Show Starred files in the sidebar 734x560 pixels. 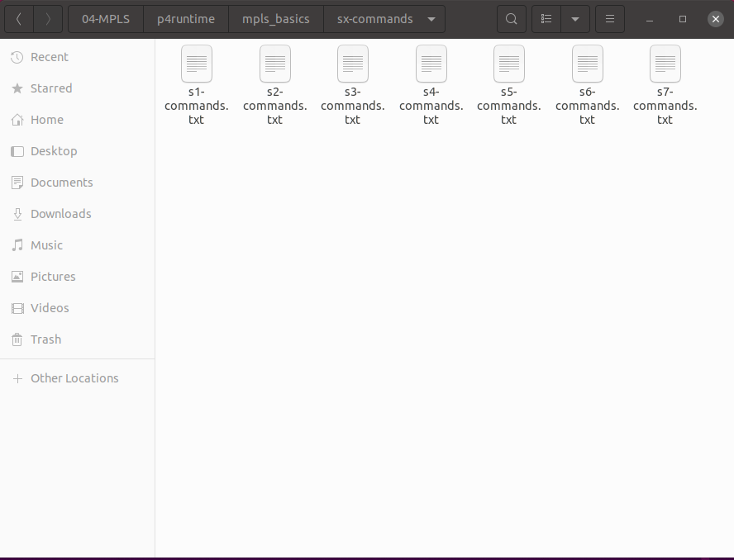[x=51, y=88]
